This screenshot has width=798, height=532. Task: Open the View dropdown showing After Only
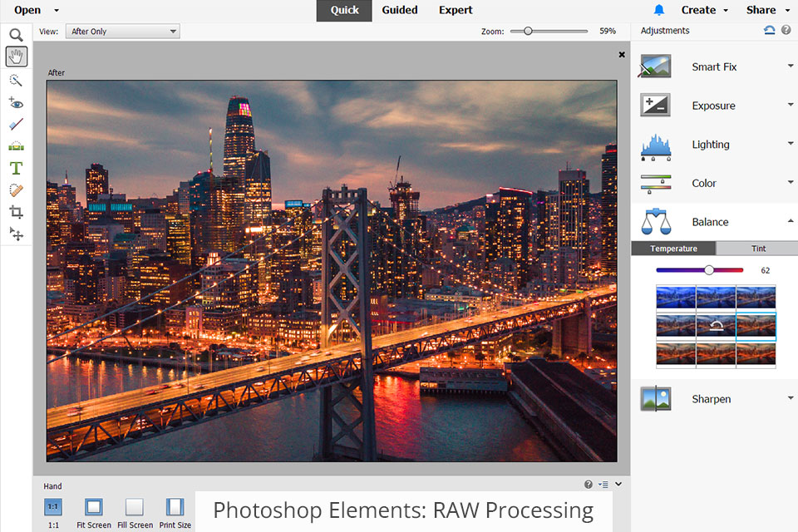pos(123,31)
